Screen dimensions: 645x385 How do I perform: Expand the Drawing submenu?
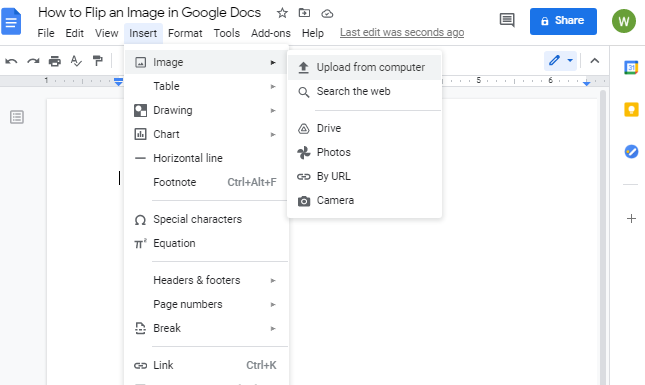[x=206, y=110]
